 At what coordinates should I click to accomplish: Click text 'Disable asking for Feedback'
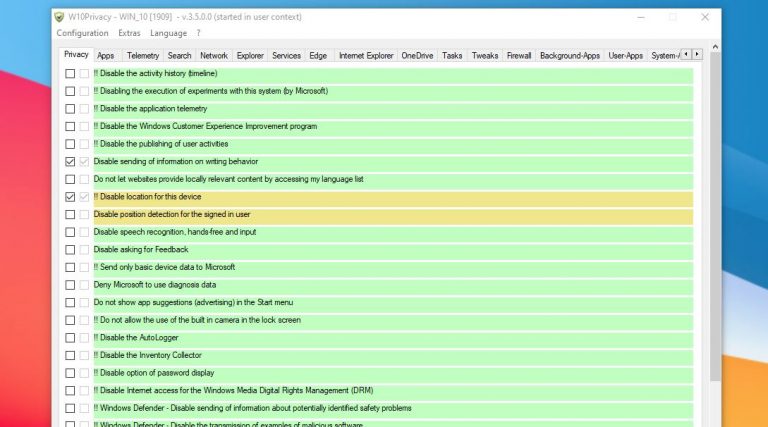point(141,250)
